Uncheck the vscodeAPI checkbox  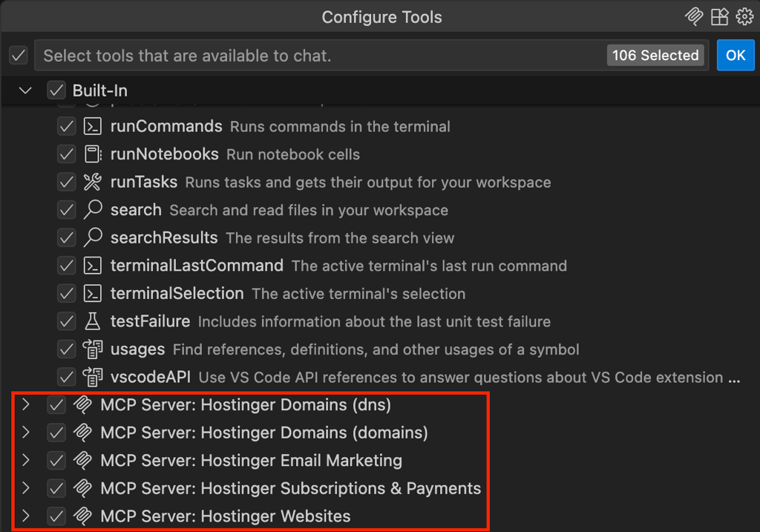[66, 378]
